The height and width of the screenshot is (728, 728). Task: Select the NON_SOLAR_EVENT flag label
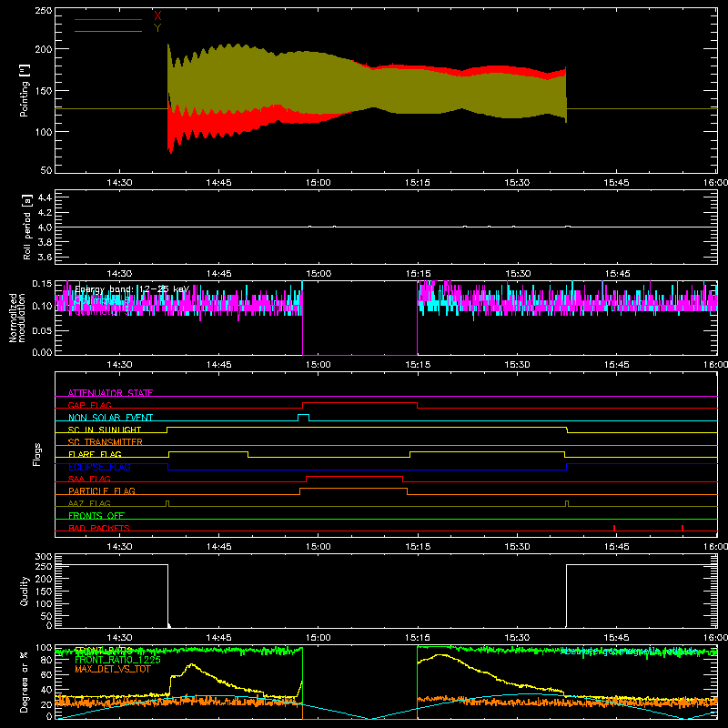[110, 418]
